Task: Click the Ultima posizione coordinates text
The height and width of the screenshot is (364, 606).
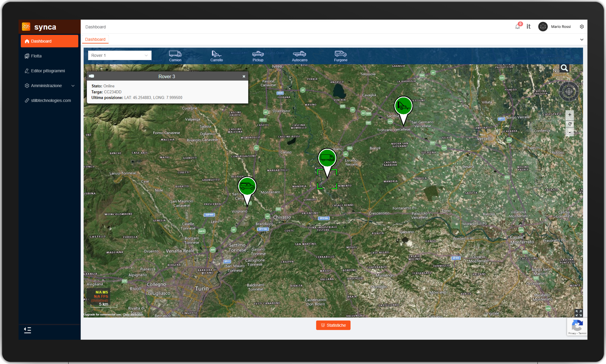Action: tap(153, 98)
